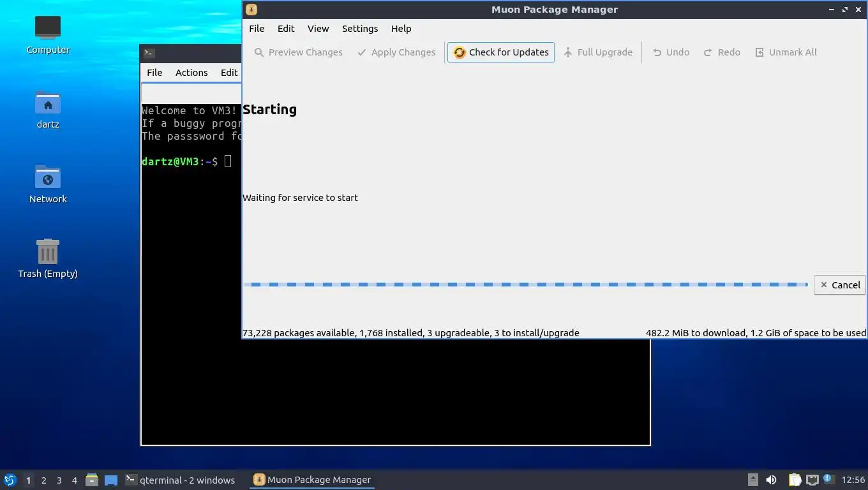Click Apply Changes toolbar button

coord(396,52)
